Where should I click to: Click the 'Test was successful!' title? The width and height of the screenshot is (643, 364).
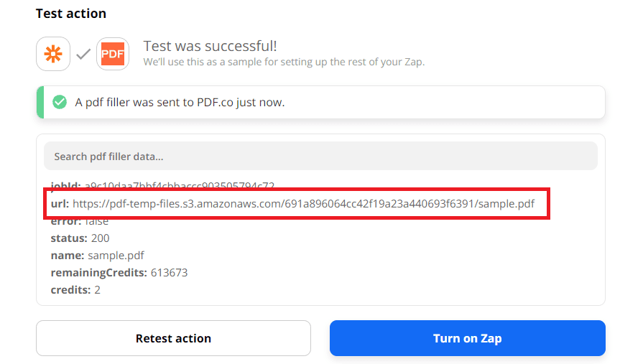coord(210,46)
